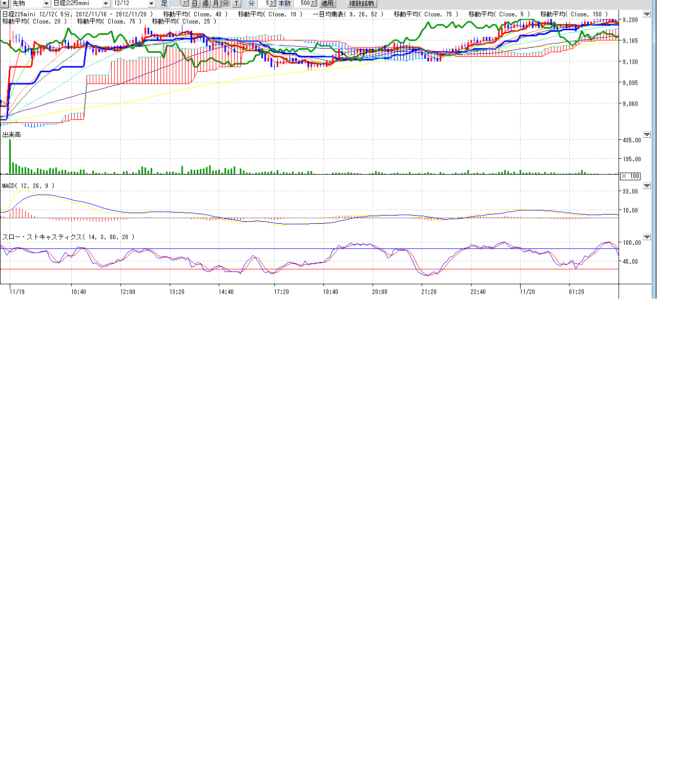Select the 日 (daily) timeframe button
Screen dimensions: 700x758
pyautogui.click(x=195, y=4)
